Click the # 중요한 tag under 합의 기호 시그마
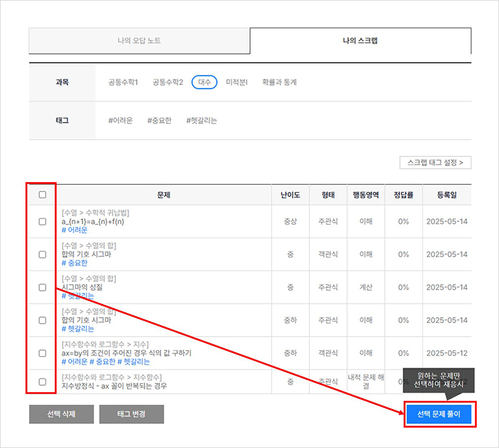 [74, 263]
